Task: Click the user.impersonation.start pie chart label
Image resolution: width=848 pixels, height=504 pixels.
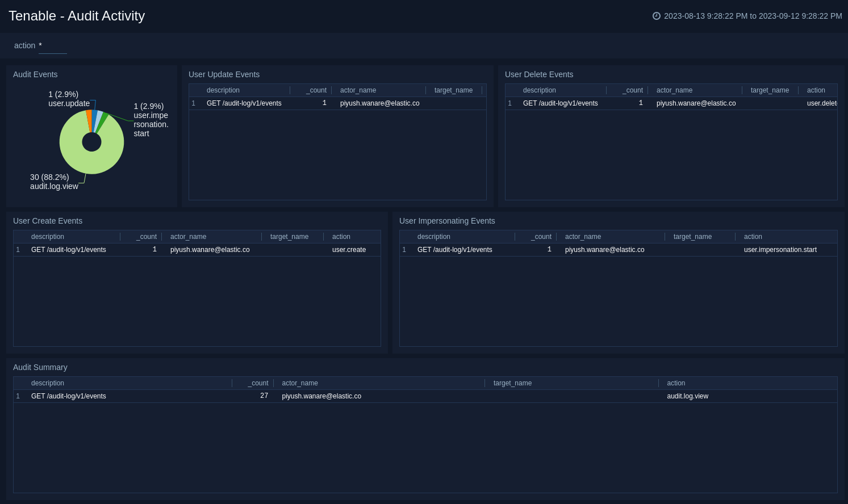Action: (151, 120)
